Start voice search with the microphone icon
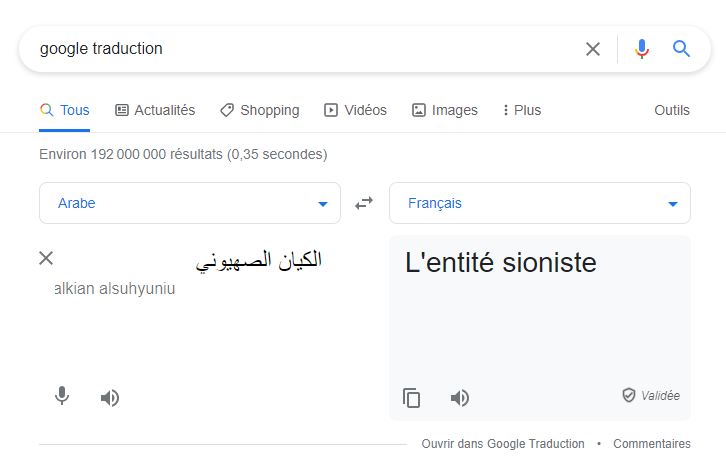This screenshot has height=466, width=726. click(642, 49)
